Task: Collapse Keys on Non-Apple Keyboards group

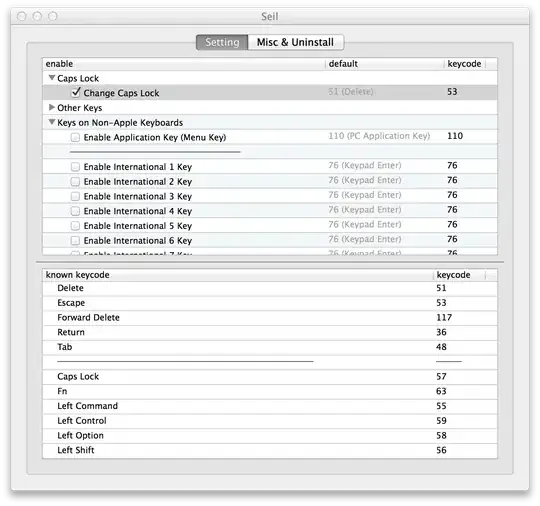Action: 52,122
